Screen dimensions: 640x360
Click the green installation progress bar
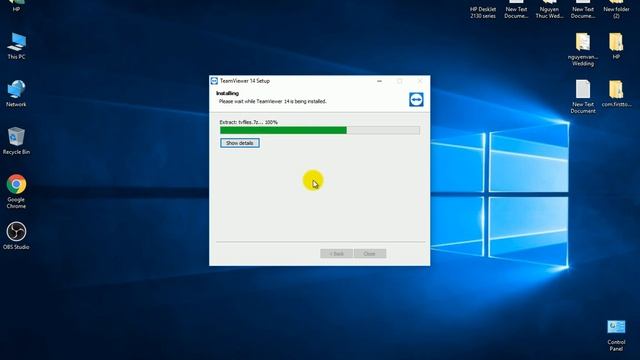(x=320, y=130)
